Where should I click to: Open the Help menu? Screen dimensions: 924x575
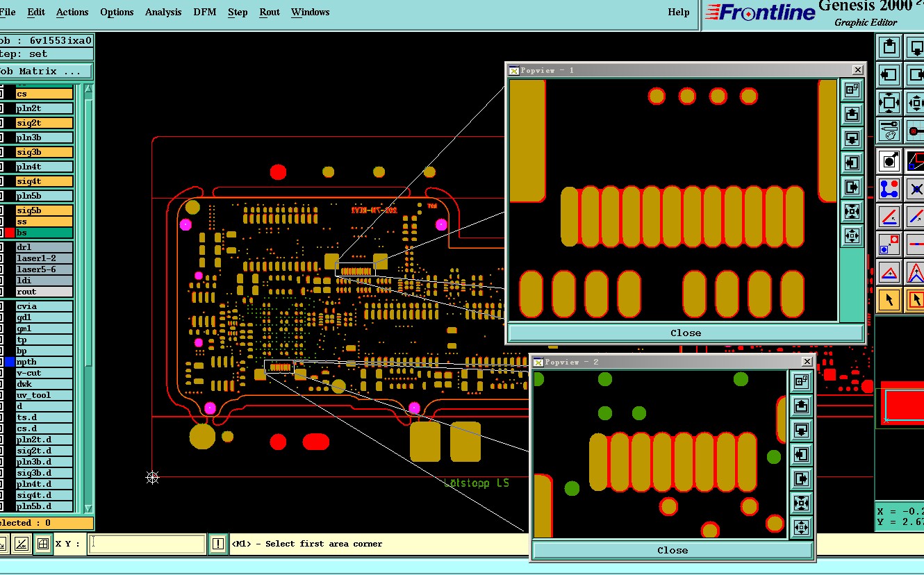679,12
